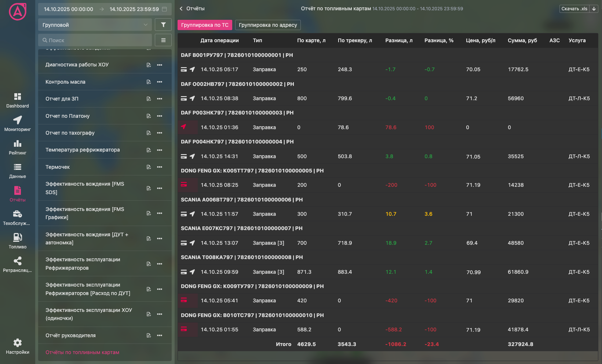Click the download arrow next to Скачать .xls
The height and width of the screenshot is (364, 602).
pos(594,9)
